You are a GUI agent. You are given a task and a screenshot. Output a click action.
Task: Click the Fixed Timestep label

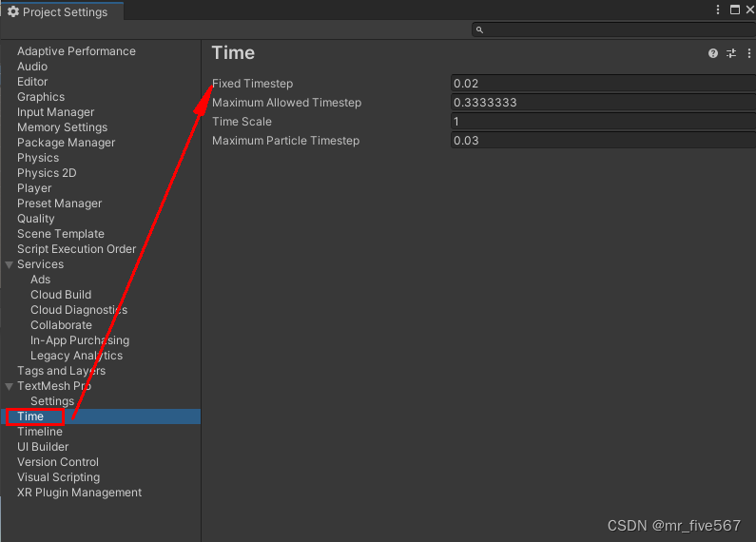pos(252,84)
